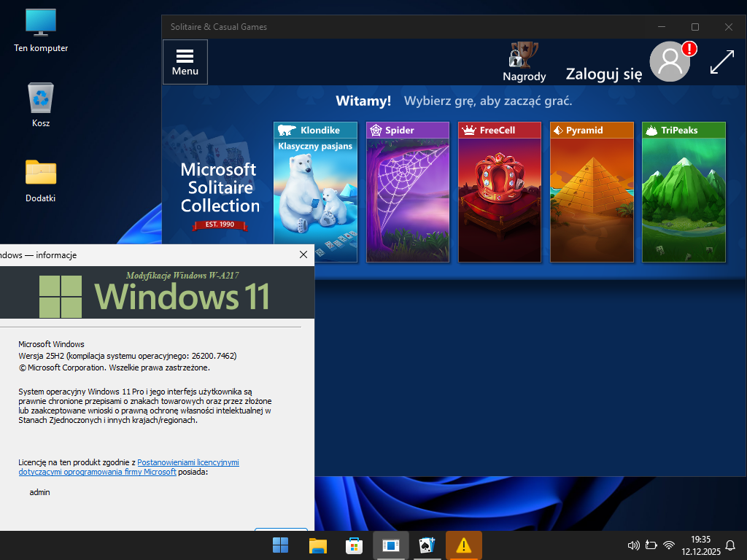Screen dimensions: 747x560
Task: Open the Postanowieniami licencyjnymi link
Action: click(188, 462)
